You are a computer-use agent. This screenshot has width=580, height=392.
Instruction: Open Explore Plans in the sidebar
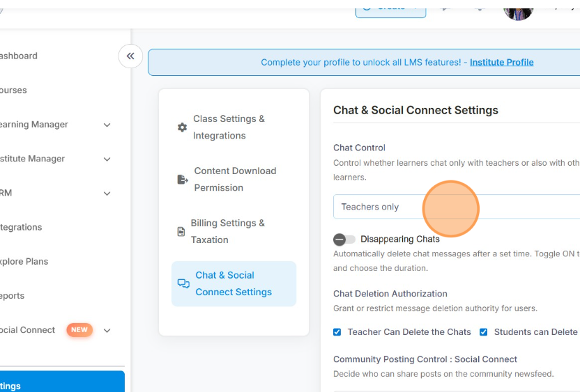pos(24,262)
